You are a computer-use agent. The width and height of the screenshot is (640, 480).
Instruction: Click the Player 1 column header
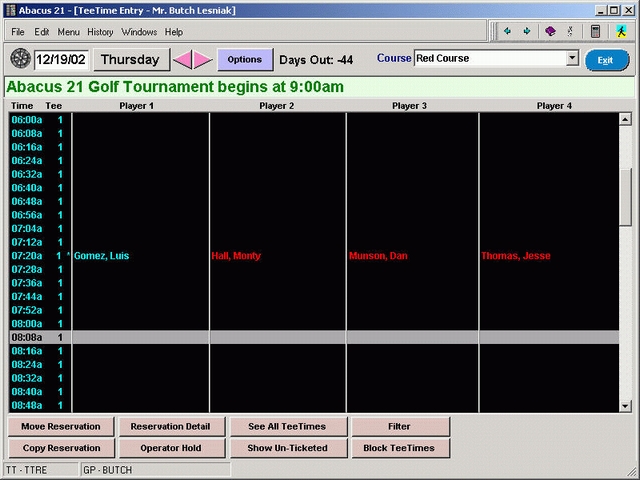(x=136, y=106)
